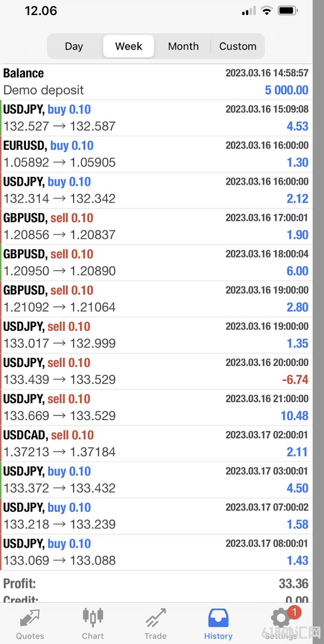Viewport: 324px width, 644px height.
Task: Open Settings gear icon
Action: coord(281,618)
